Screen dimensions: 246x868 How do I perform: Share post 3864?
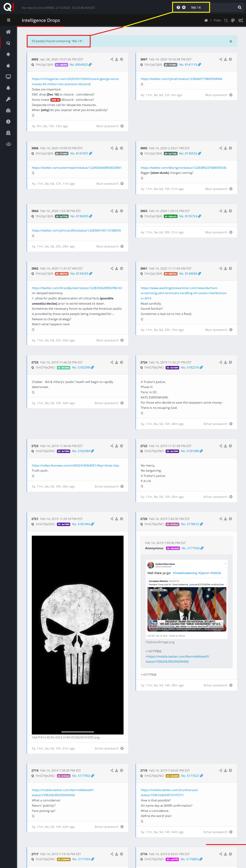112,211
